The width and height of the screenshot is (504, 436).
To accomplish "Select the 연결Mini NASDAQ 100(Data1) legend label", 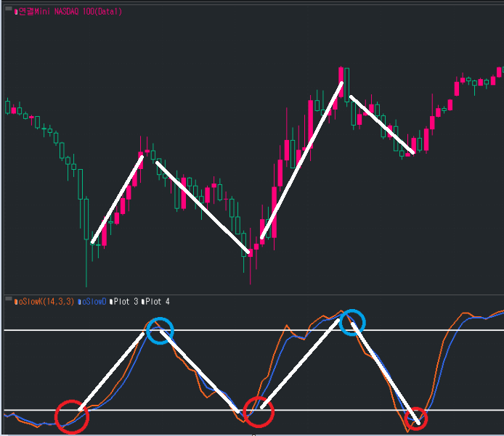I will point(70,12).
